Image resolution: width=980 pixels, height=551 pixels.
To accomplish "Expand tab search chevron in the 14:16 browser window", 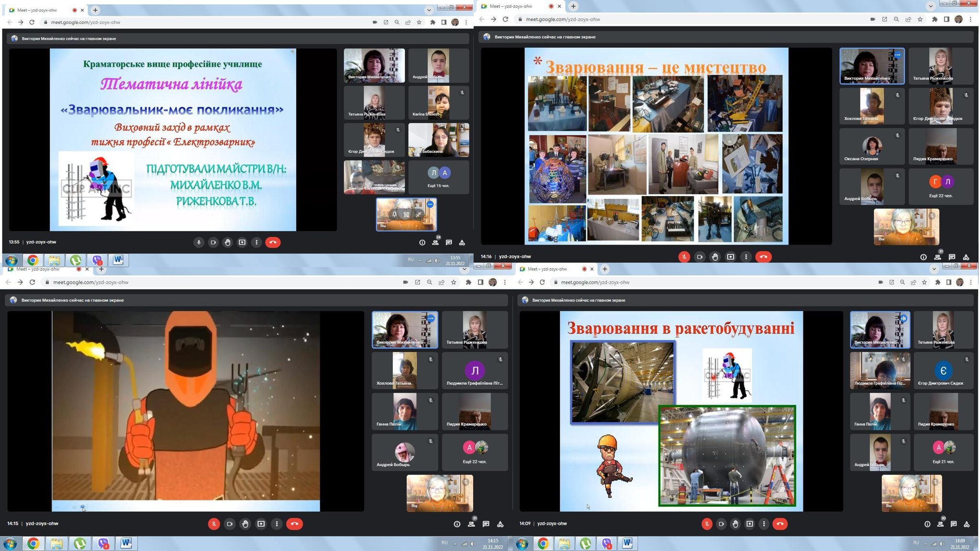I will pos(930,6).
